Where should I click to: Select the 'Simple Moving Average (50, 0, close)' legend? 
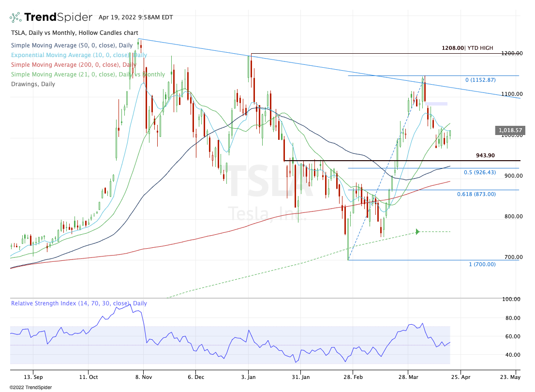[x=72, y=45]
